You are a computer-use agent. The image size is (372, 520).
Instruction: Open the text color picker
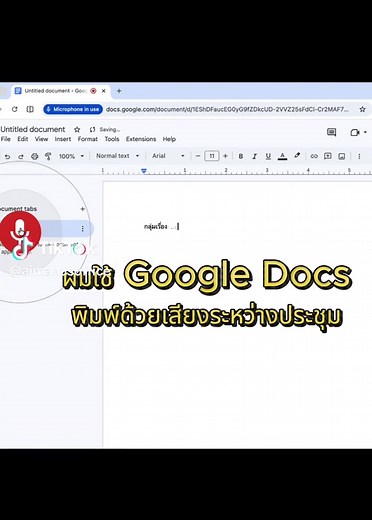[x=282, y=156]
